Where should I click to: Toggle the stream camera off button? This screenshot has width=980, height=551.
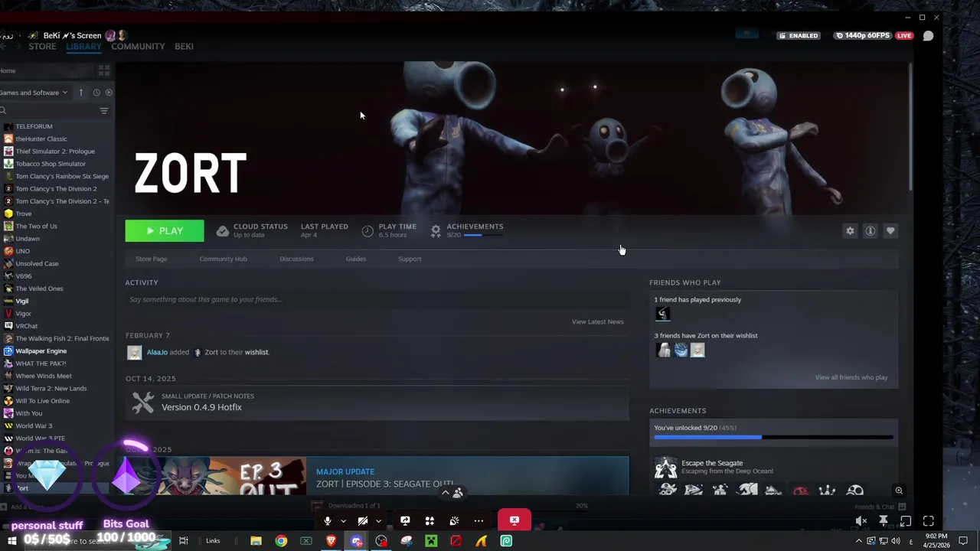(x=362, y=521)
